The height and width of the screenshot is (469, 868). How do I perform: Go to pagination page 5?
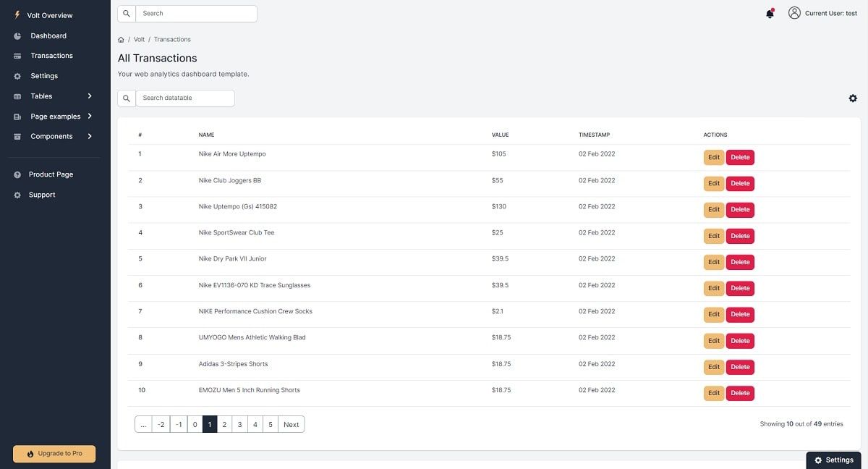tap(271, 425)
